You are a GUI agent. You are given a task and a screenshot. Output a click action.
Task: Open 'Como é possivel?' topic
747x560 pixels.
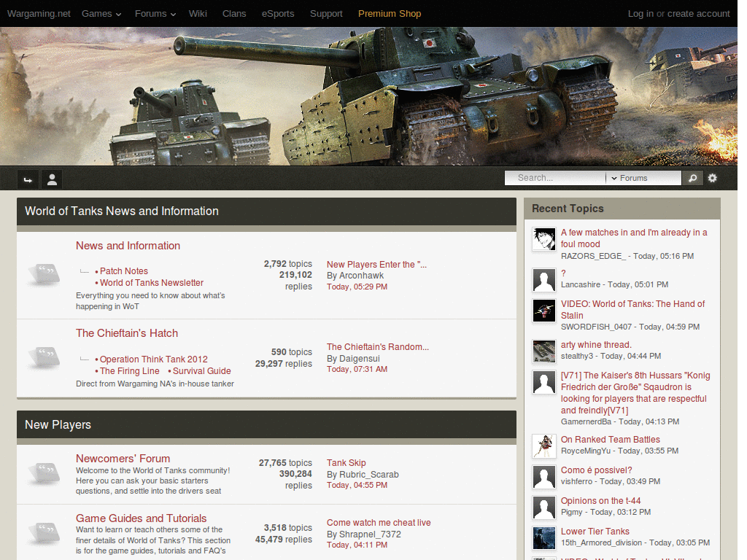click(597, 470)
